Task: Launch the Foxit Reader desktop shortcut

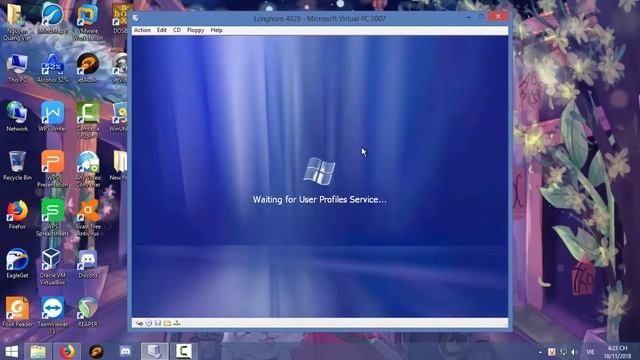Action: coord(17,312)
